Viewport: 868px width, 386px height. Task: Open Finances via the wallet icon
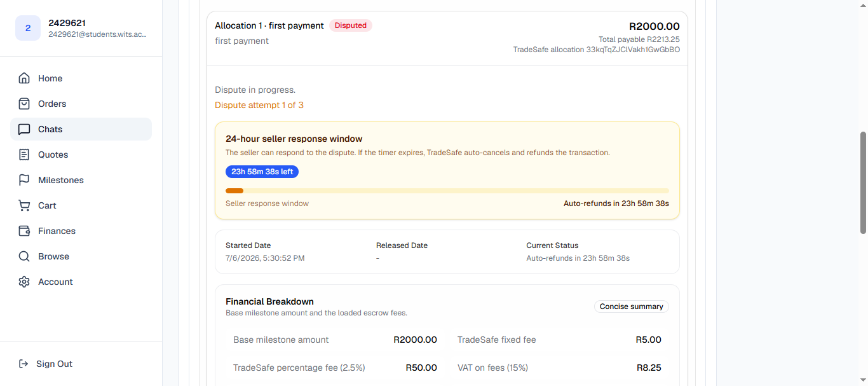(24, 231)
